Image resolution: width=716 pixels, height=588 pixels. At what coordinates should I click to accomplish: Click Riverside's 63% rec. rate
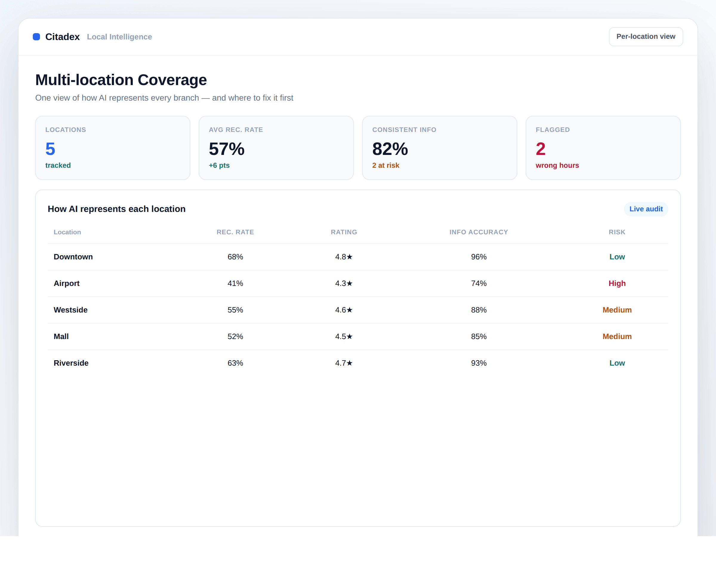235,363
